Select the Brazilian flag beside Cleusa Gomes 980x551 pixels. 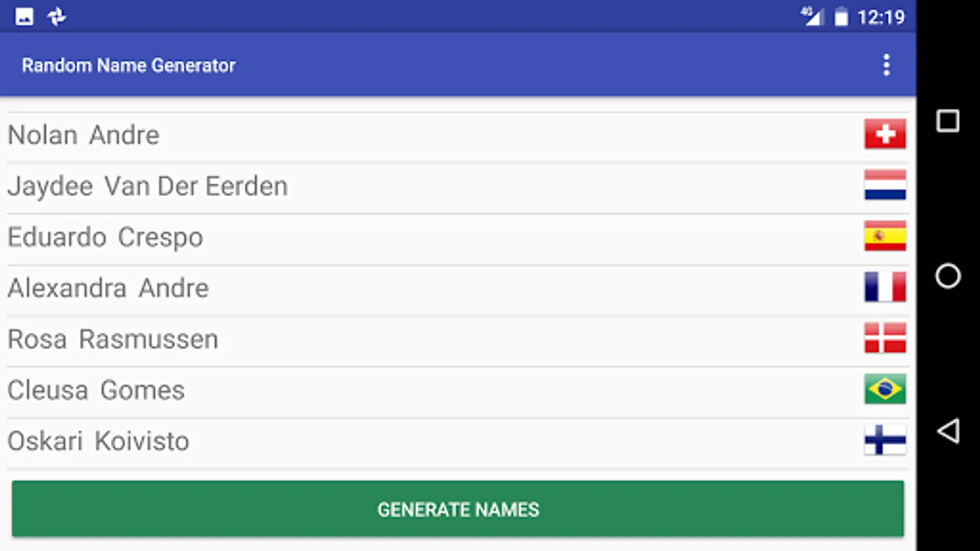pyautogui.click(x=884, y=389)
